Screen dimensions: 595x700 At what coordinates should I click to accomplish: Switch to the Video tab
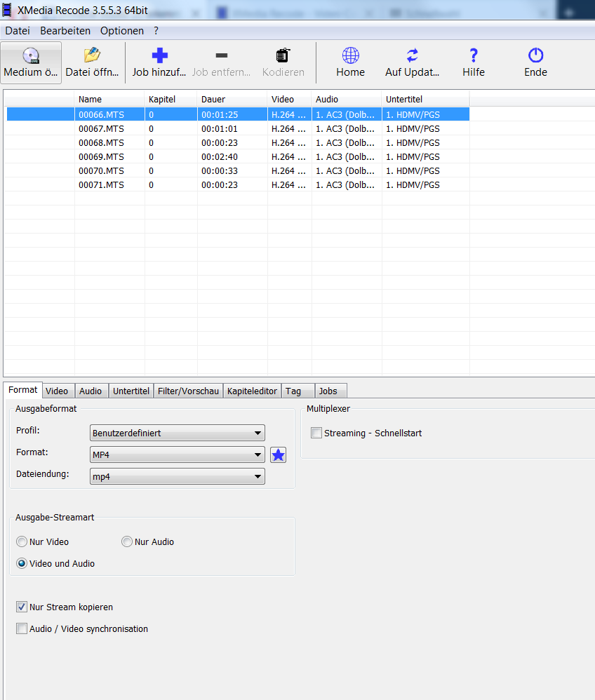click(x=57, y=391)
